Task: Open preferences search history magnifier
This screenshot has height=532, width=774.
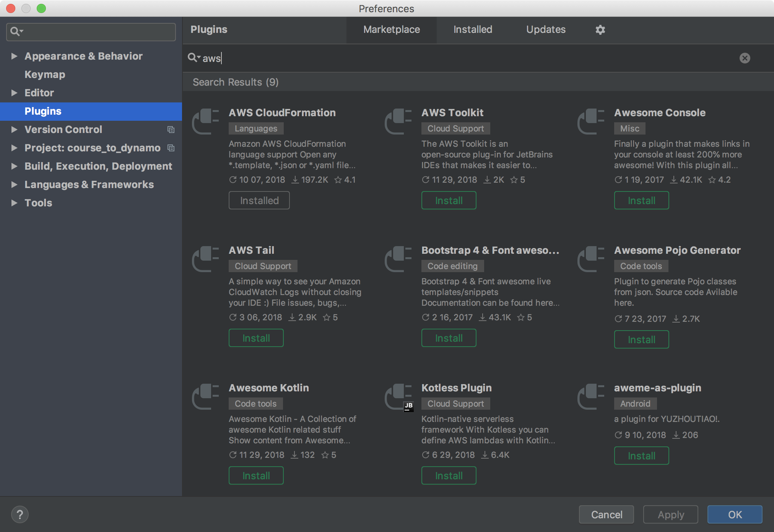Action: click(x=16, y=31)
